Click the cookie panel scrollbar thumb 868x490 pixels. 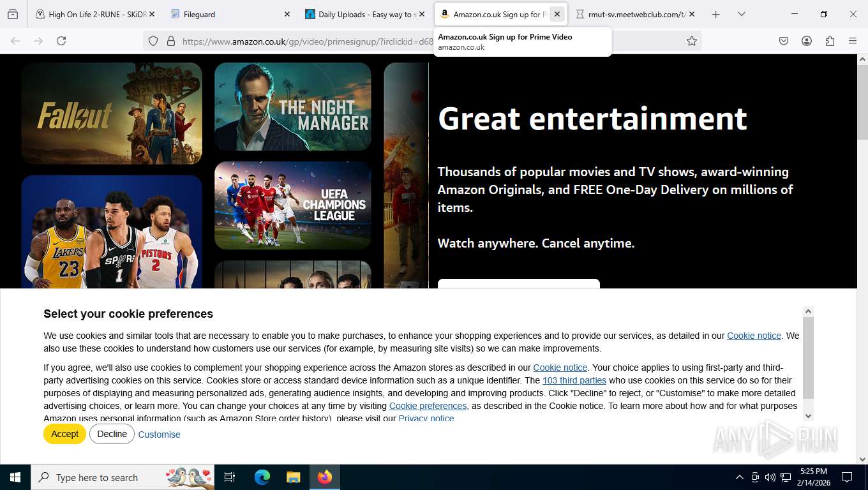808,357
